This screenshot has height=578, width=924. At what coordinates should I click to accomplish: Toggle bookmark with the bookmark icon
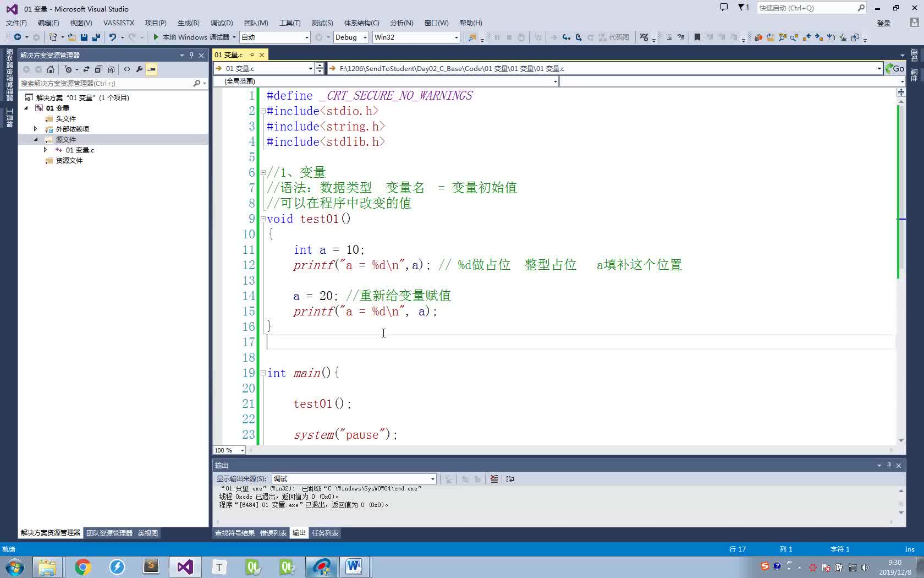tap(697, 37)
